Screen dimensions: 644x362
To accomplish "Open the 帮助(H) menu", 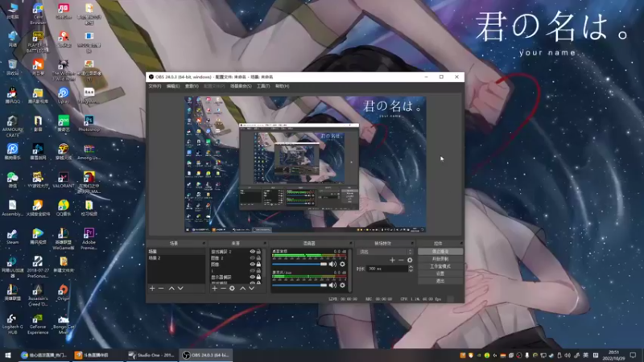I will click(282, 86).
